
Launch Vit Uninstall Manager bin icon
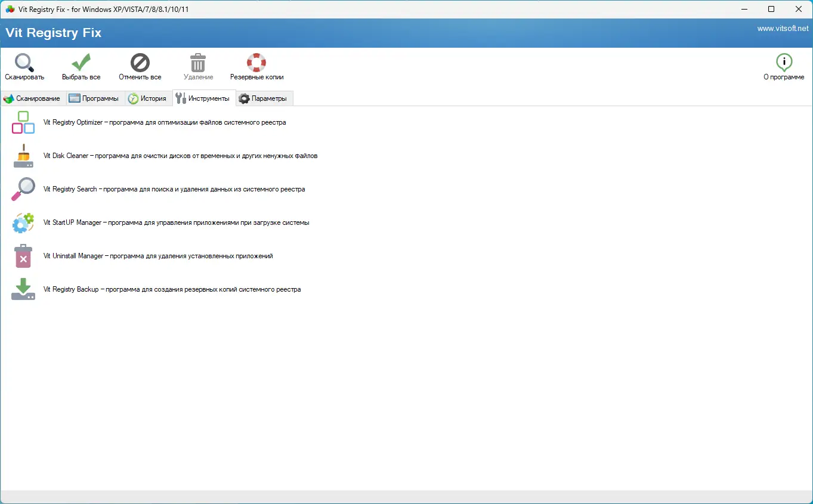coord(23,256)
